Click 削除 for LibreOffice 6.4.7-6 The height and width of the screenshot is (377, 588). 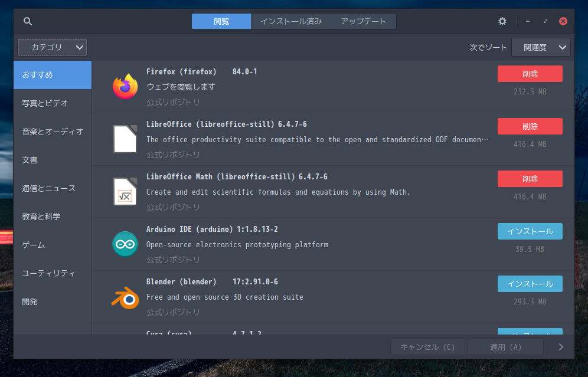pyautogui.click(x=530, y=126)
